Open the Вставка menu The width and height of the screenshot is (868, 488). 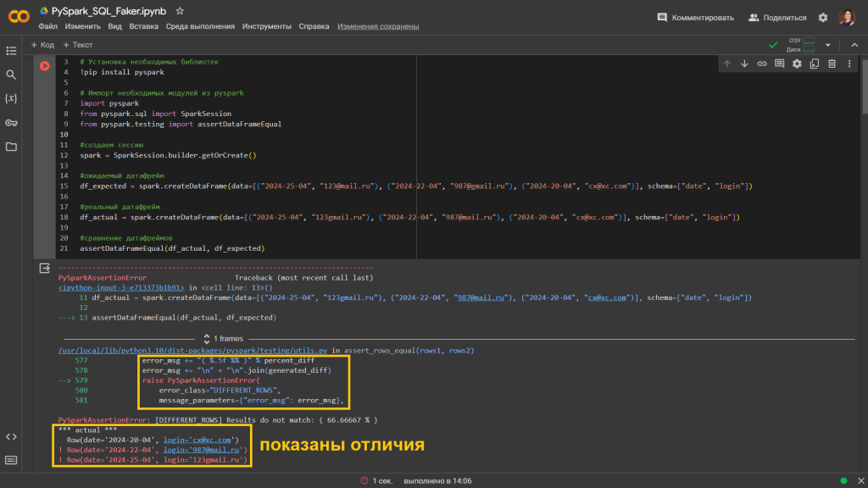coord(144,26)
